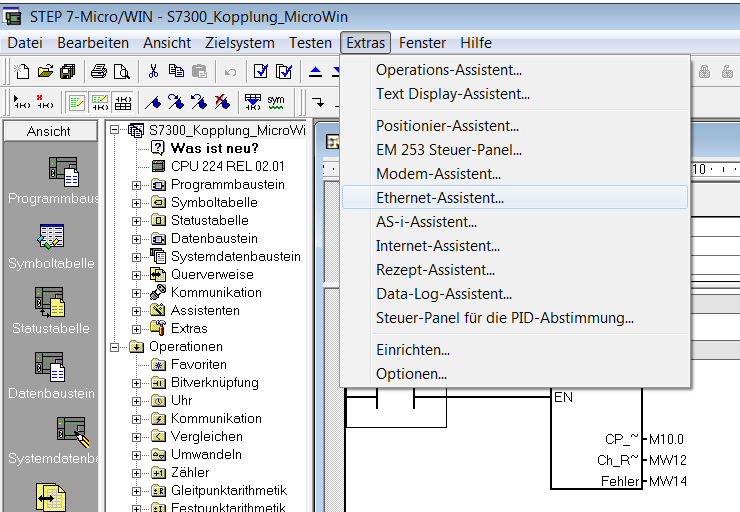Image resolution: width=740 pixels, height=512 pixels.
Task: Choose EM 253 Steuer-Panel menu entry
Action: pyautogui.click(x=515, y=150)
